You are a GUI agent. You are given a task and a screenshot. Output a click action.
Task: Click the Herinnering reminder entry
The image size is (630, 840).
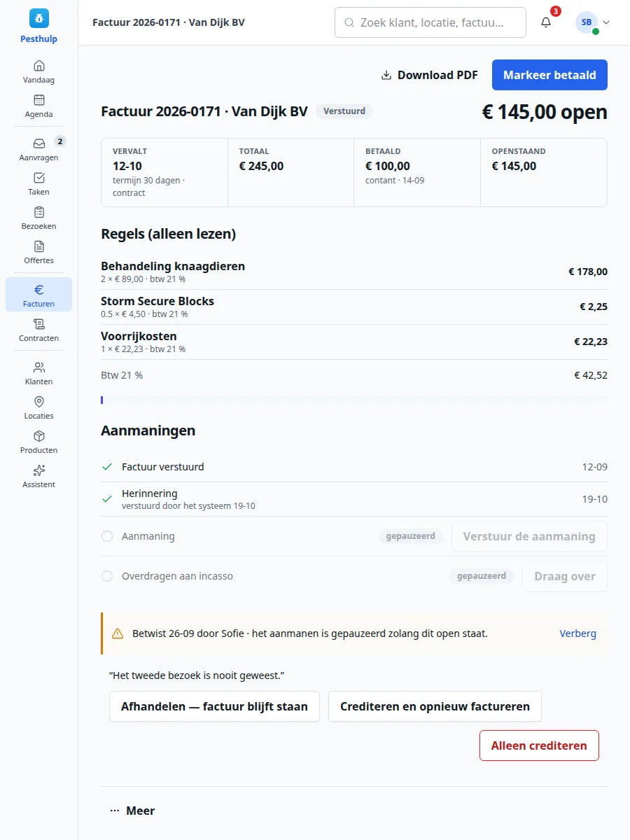point(354,499)
